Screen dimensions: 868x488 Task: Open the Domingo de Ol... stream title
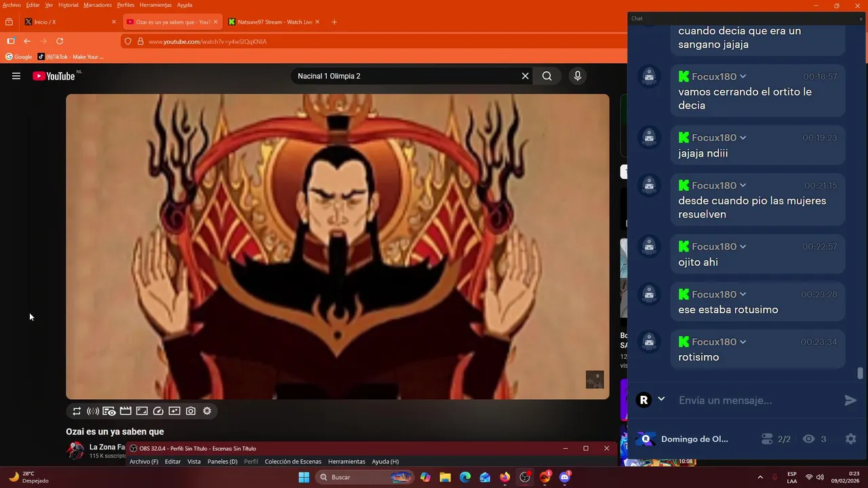click(x=694, y=439)
